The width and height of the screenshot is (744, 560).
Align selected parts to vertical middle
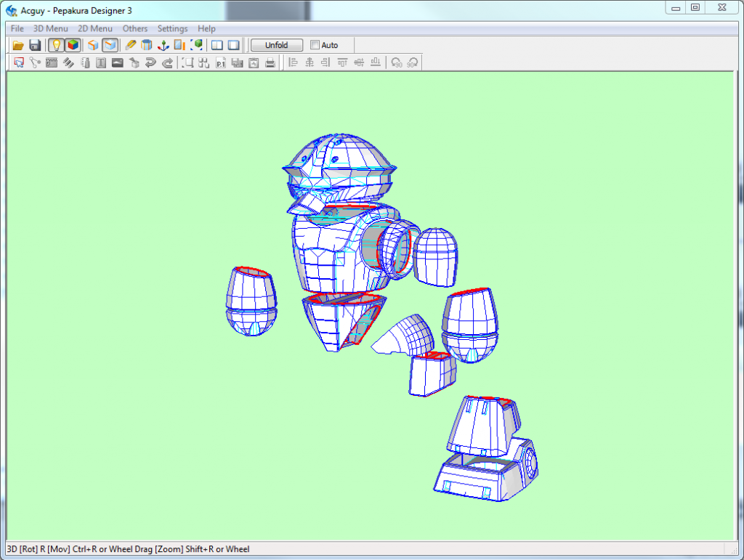[x=359, y=62]
